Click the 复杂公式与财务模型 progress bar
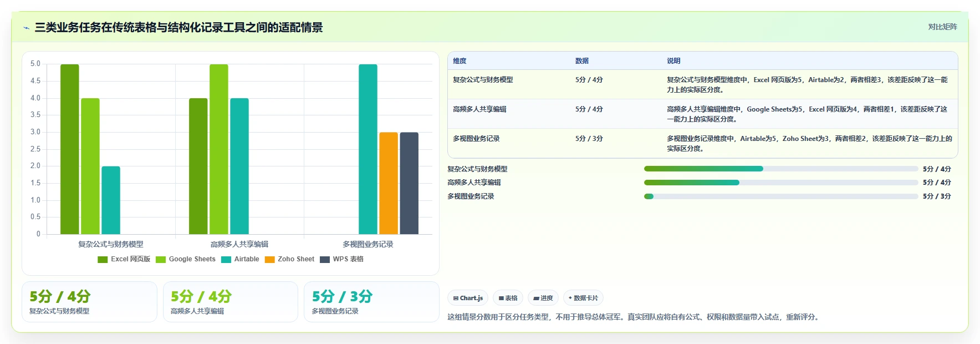This screenshot has width=980, height=344. (x=781, y=169)
